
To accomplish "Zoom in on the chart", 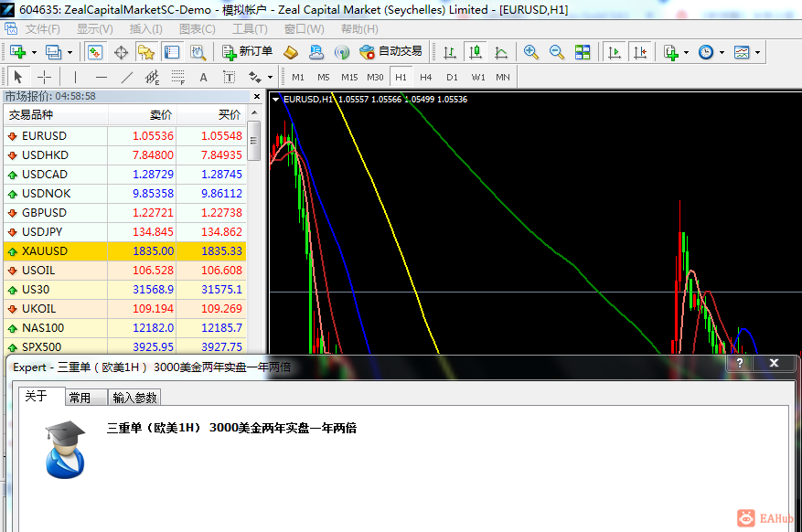I will 531,52.
